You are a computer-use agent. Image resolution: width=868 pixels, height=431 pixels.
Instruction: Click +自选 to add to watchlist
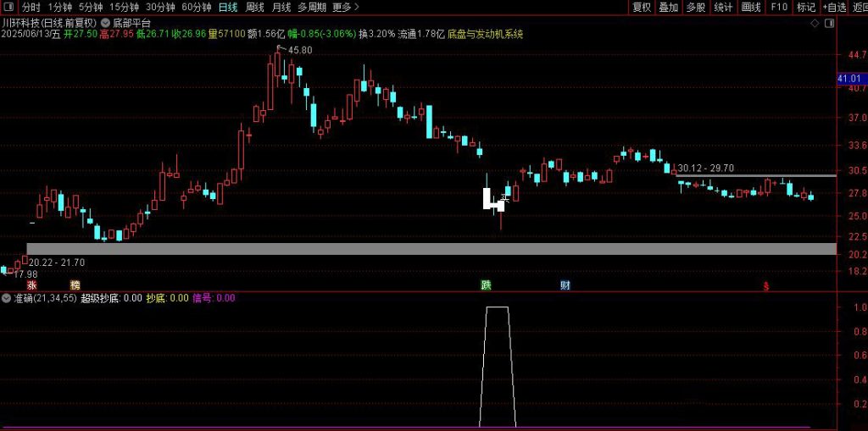click(834, 8)
